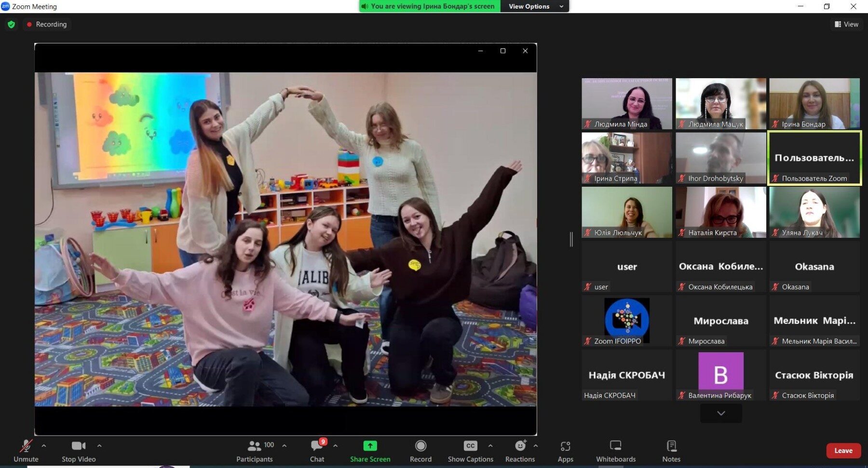Expand more participants with the down chevron
The height and width of the screenshot is (468, 868).
click(x=721, y=413)
